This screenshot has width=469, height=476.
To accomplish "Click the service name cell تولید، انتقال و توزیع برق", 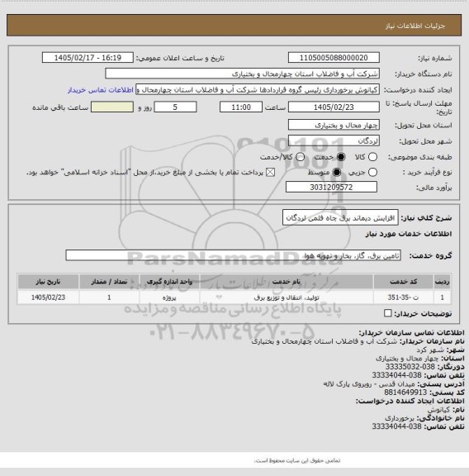I will (287, 297).
